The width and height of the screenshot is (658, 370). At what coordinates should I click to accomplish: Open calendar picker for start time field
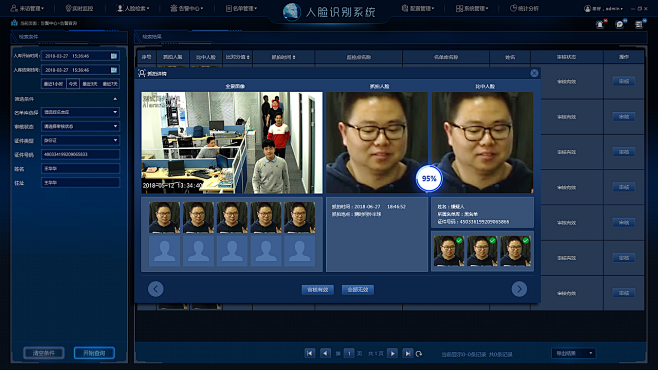[114, 56]
